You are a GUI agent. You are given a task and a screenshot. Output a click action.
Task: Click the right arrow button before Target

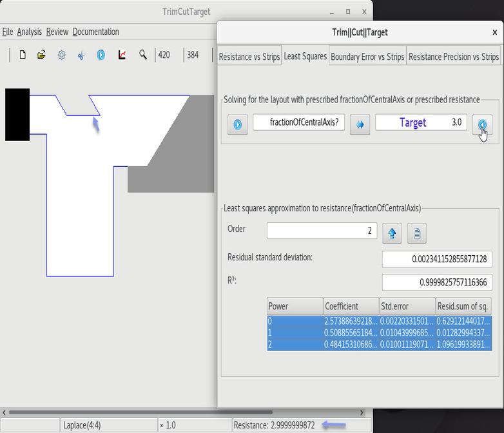click(x=360, y=124)
